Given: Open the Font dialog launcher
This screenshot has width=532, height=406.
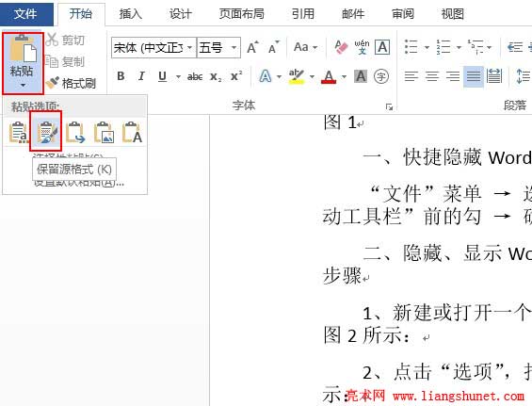Looking at the screenshot, I should tap(389, 107).
